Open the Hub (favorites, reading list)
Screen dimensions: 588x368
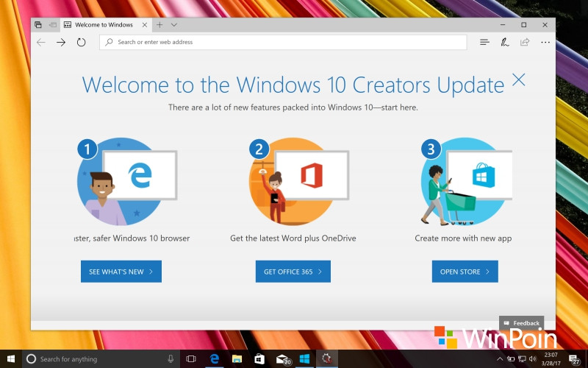[x=484, y=42]
